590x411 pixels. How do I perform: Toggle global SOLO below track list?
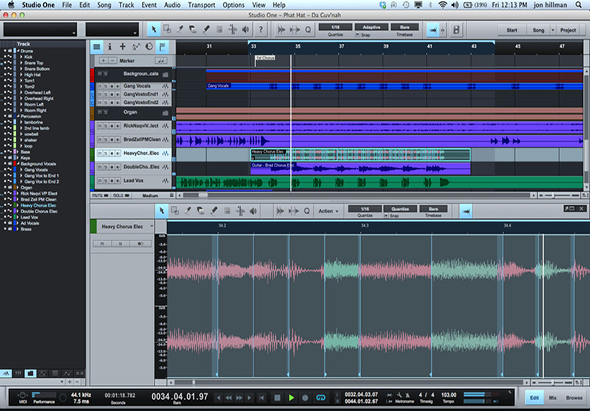click(121, 196)
